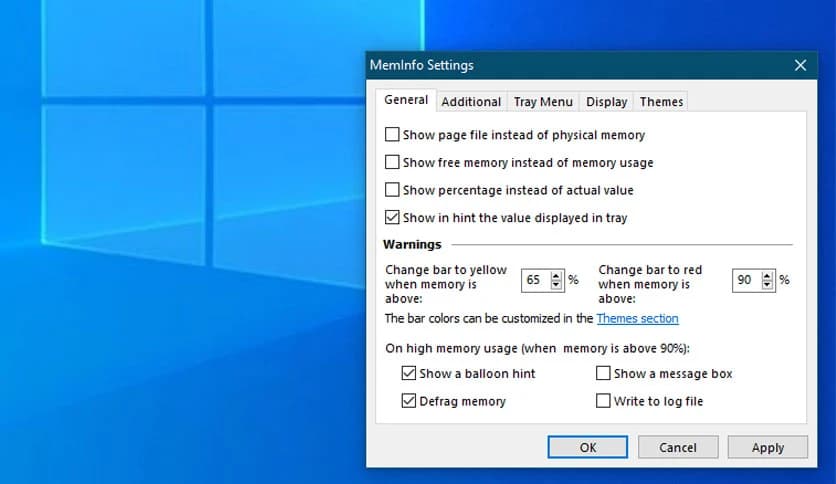This screenshot has height=484, width=836.
Task: Decrease the yellow bar threshold with down arrow
Action: coord(556,284)
